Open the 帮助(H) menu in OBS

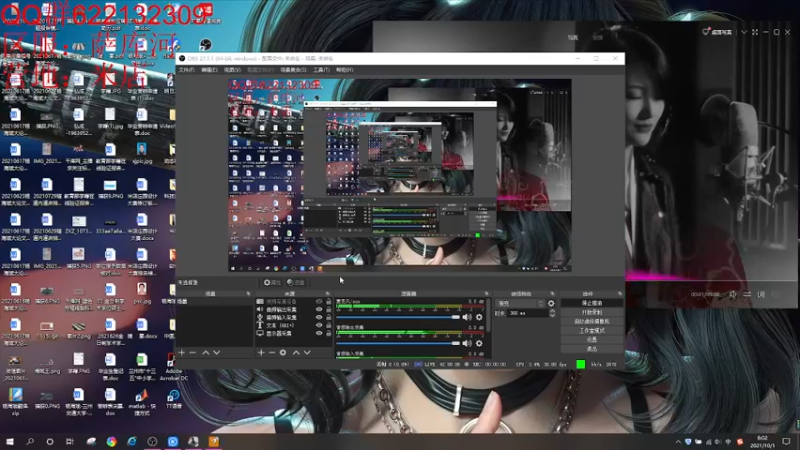tap(344, 70)
